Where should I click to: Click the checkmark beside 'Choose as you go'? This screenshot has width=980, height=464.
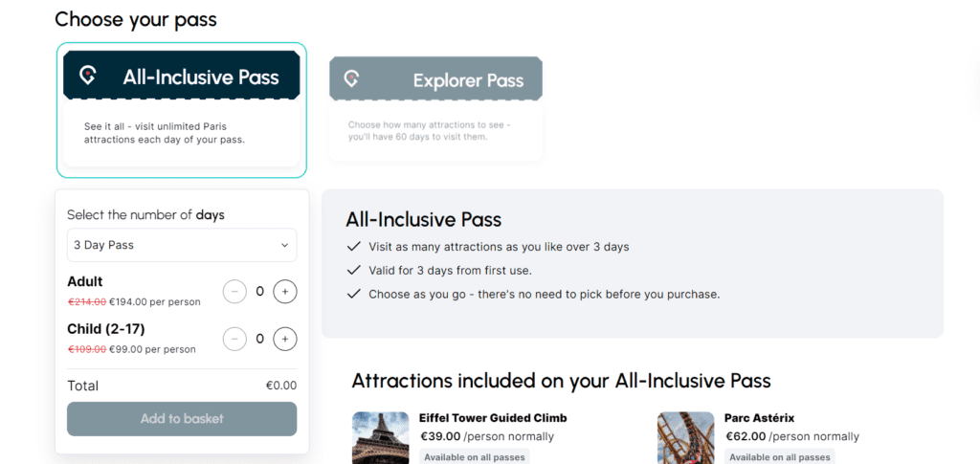coord(354,294)
